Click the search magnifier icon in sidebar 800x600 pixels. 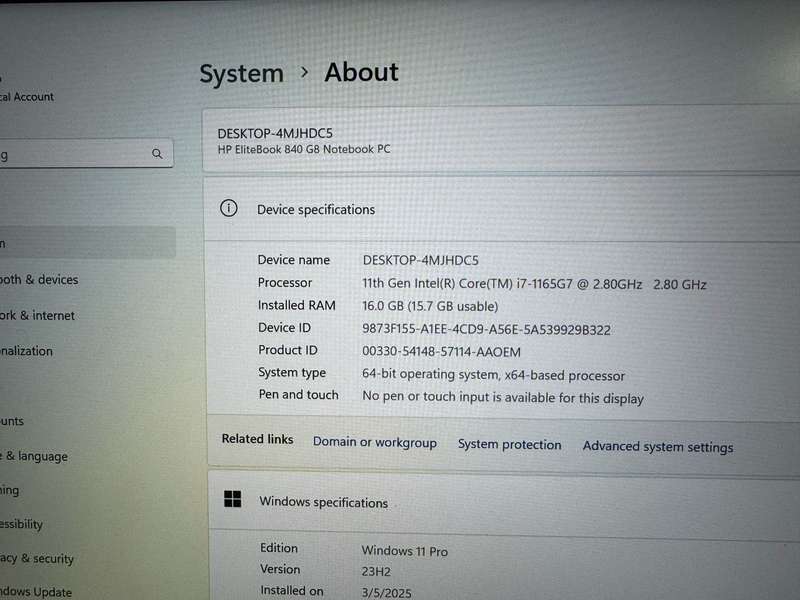coord(157,154)
